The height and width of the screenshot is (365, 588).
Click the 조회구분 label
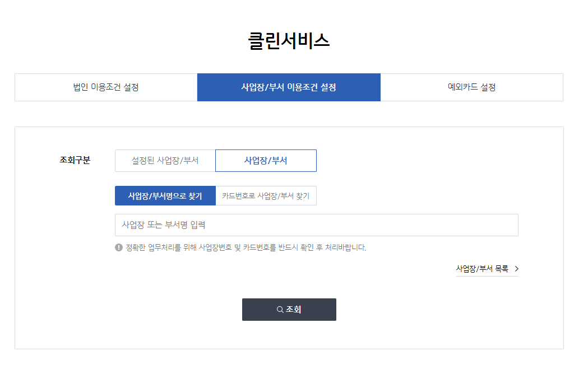click(75, 160)
